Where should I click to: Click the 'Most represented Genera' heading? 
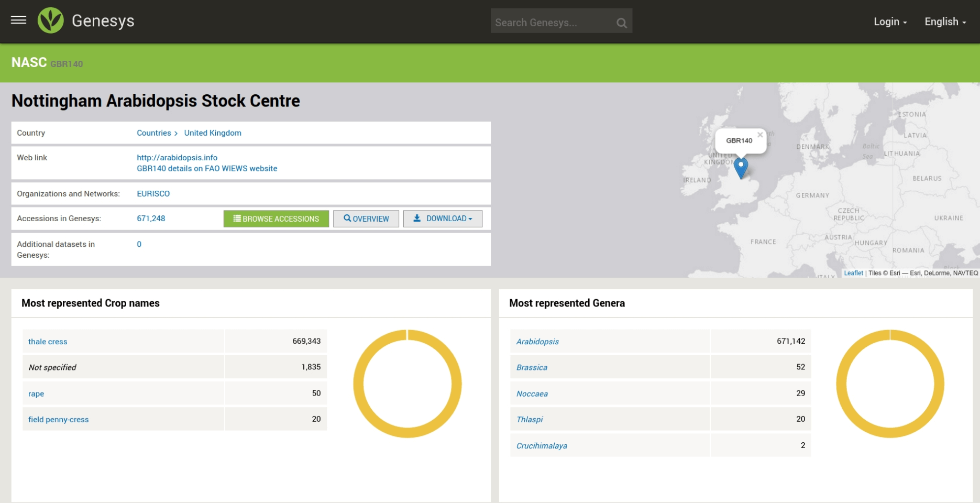567,303
